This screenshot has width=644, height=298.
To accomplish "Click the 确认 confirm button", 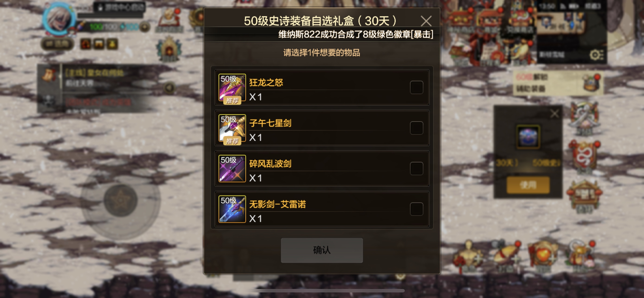I will tap(322, 250).
